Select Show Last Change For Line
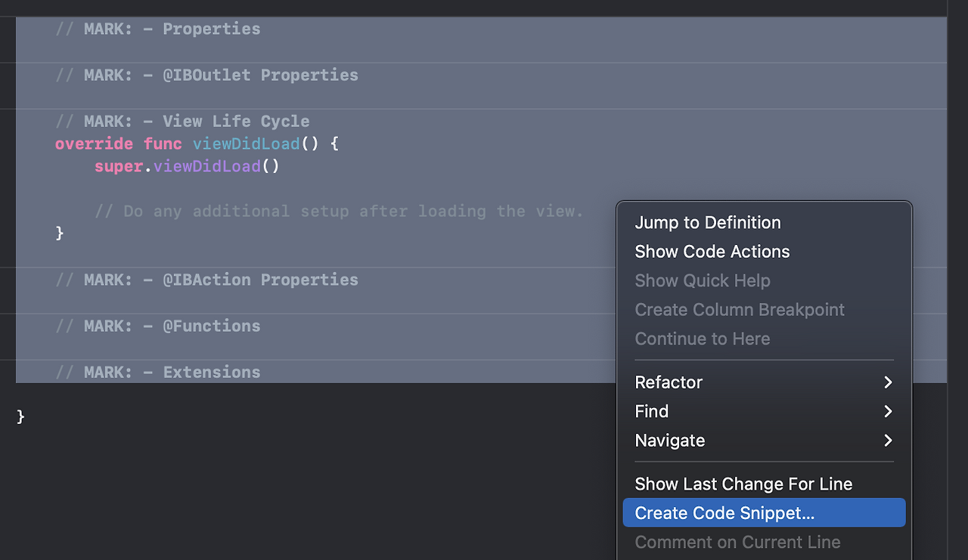This screenshot has width=968, height=560. click(x=743, y=484)
